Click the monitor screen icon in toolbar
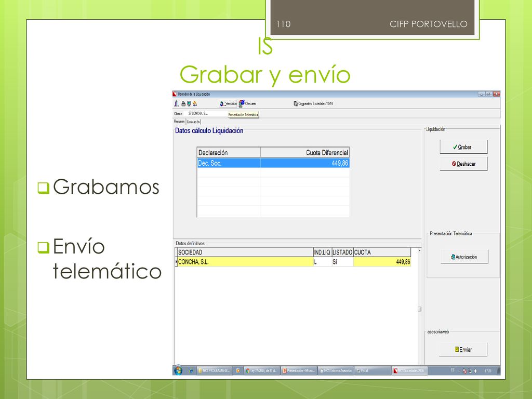Viewport: 532px width, 399px height. 189,103
